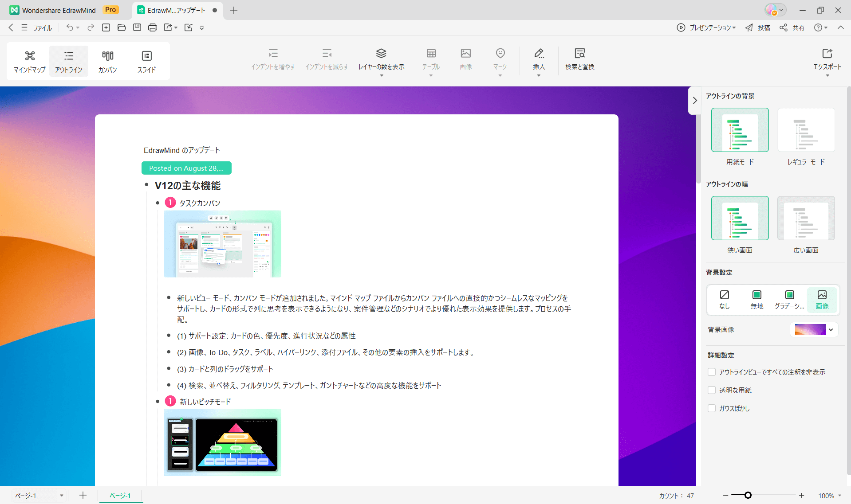Click the Print icon
851x504 pixels.
click(x=153, y=27)
